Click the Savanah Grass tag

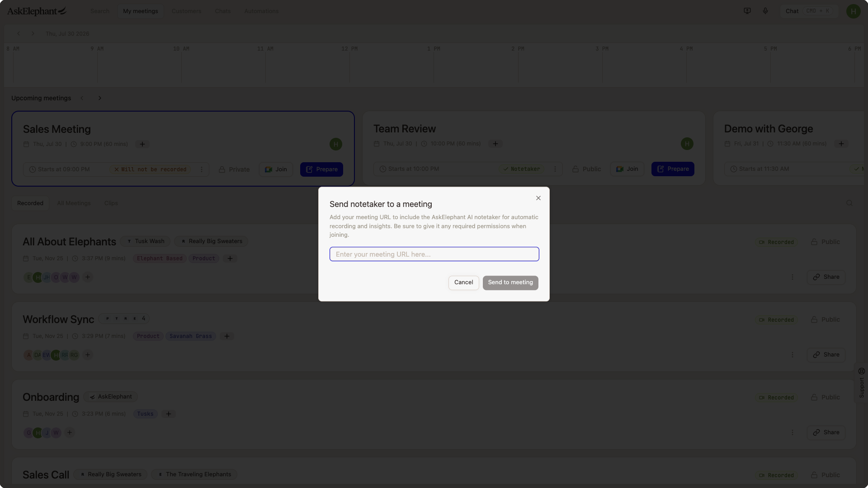(191, 336)
